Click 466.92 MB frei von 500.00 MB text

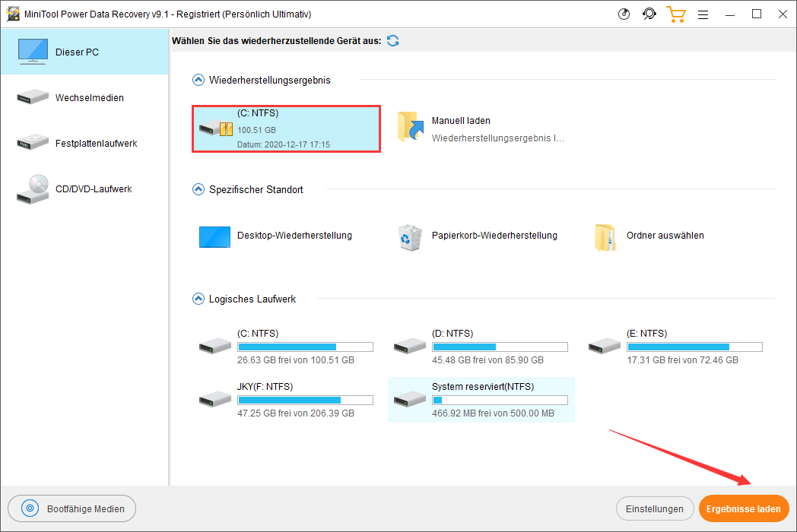pyautogui.click(x=493, y=413)
